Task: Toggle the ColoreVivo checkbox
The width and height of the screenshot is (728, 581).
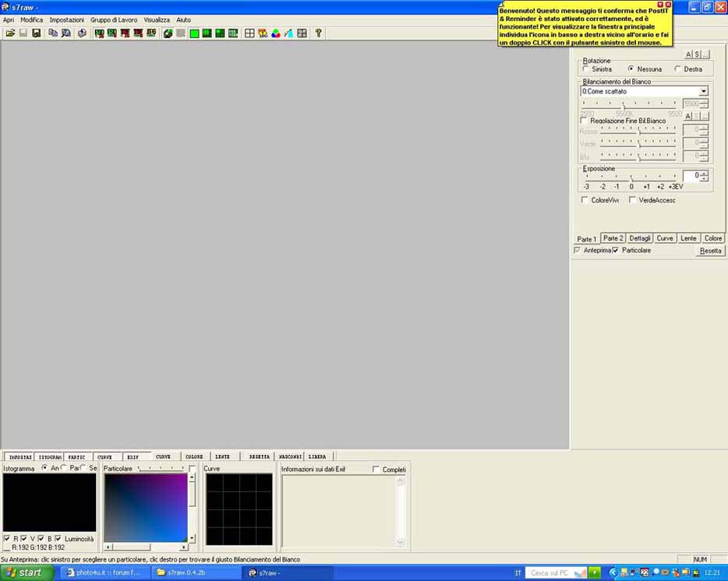Action: [x=585, y=200]
